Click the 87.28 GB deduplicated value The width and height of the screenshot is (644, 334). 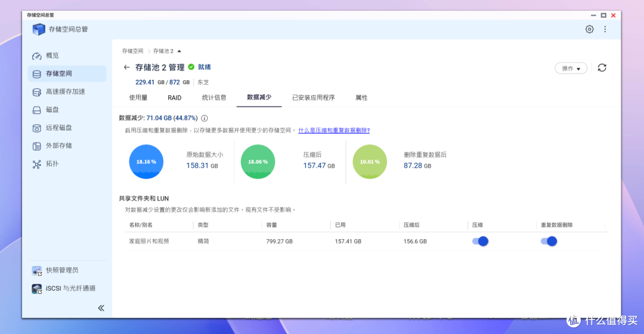(x=417, y=166)
